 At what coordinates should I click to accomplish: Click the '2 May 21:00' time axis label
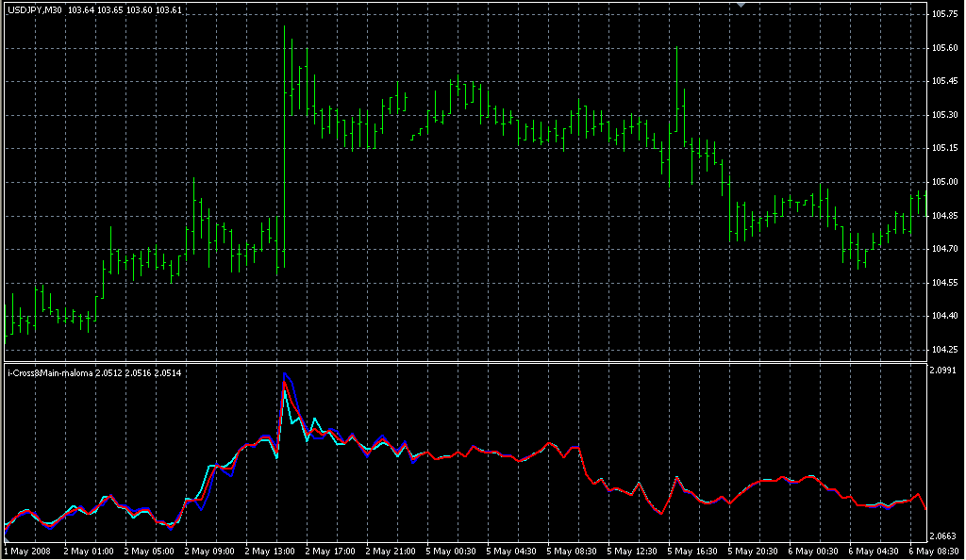click(391, 551)
